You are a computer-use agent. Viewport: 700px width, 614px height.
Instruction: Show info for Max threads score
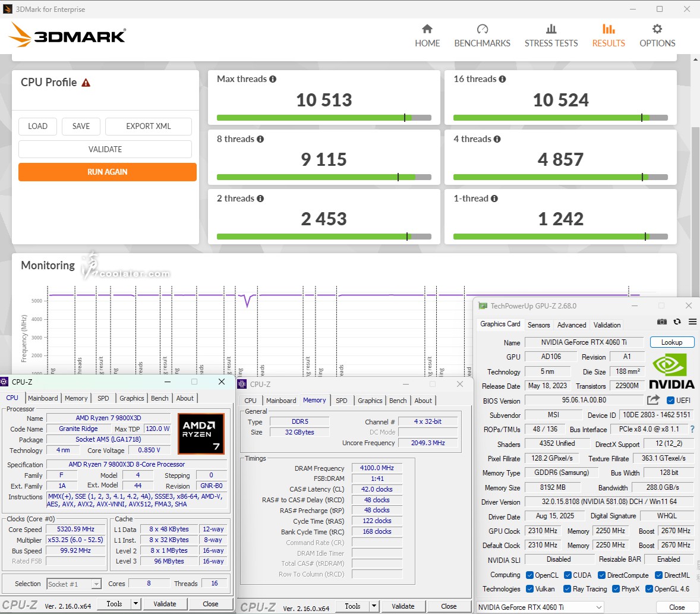[273, 79]
